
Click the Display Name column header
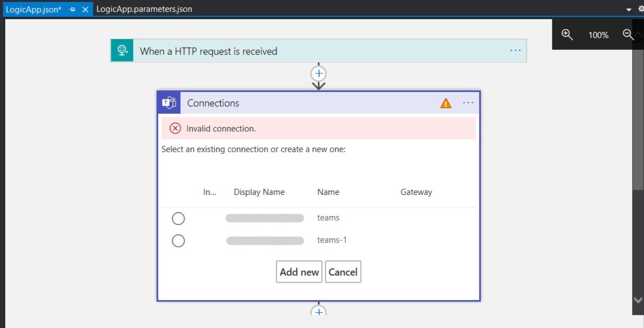[x=259, y=192]
